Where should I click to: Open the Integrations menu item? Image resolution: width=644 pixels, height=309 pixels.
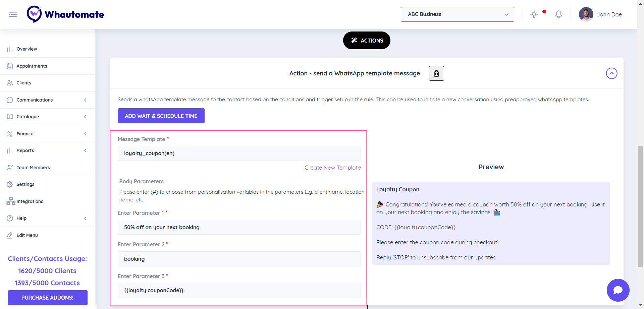coord(30,201)
